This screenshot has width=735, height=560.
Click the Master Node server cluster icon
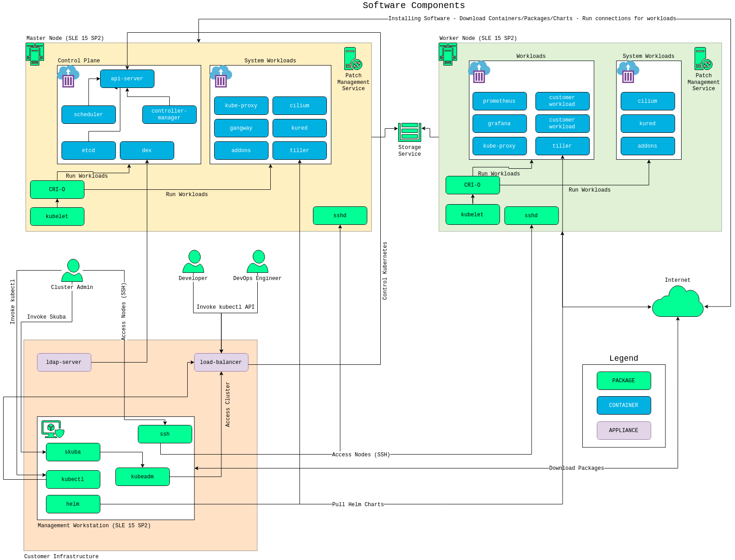35,54
